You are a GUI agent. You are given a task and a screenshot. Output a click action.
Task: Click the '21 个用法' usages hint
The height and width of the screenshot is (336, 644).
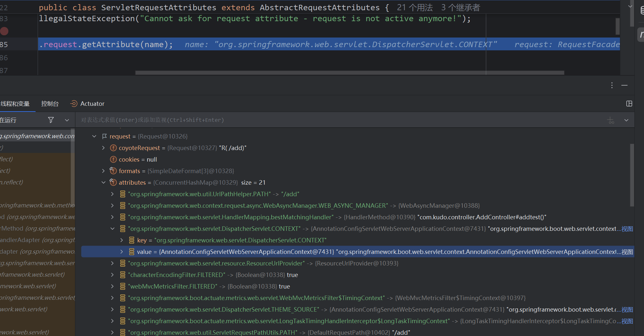[x=415, y=7]
